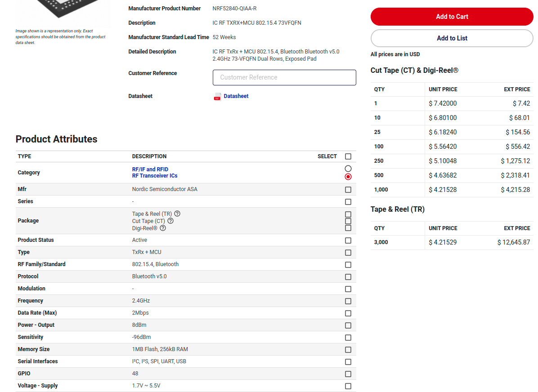
Task: Check the Voltage - Supply checkbox
Action: point(348,386)
